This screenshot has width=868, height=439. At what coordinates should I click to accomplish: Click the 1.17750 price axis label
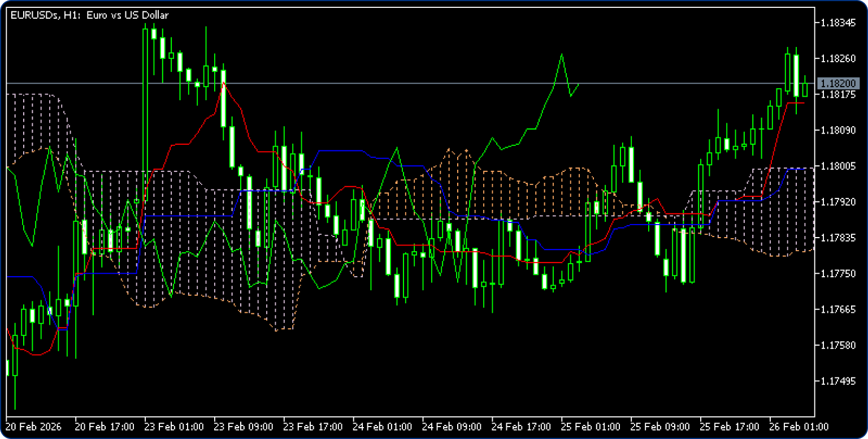(837, 273)
